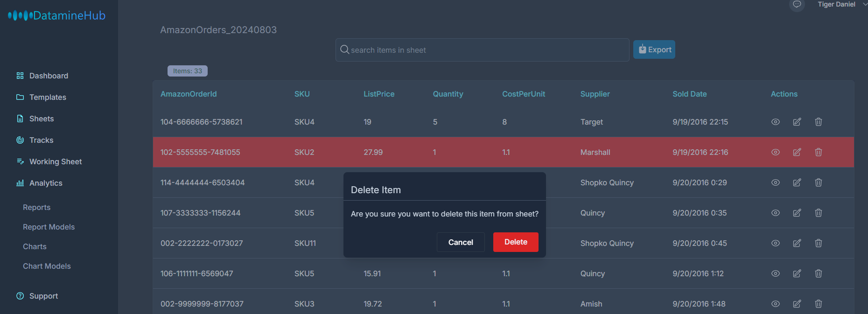Click sold date 9/20/2016 1:48
868x314 pixels.
pyautogui.click(x=699, y=304)
